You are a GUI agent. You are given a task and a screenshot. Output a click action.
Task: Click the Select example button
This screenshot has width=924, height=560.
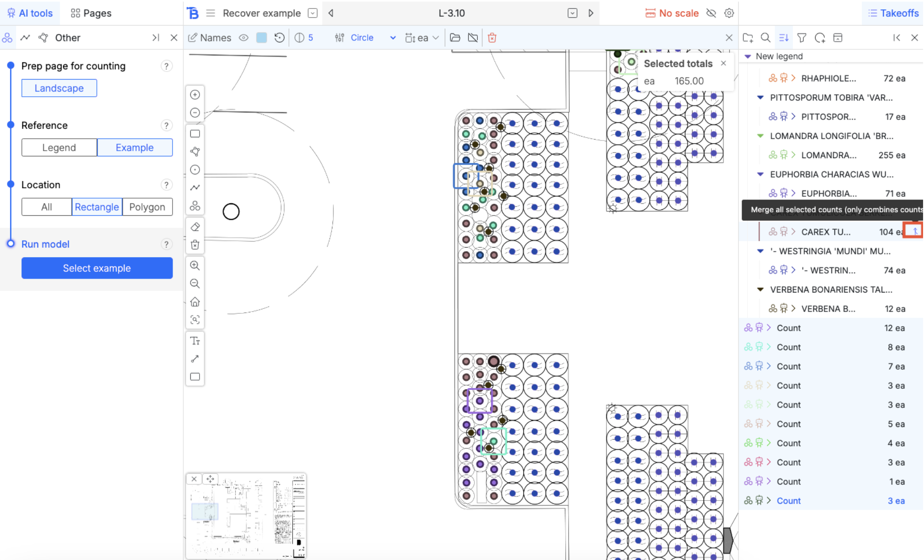click(x=97, y=268)
